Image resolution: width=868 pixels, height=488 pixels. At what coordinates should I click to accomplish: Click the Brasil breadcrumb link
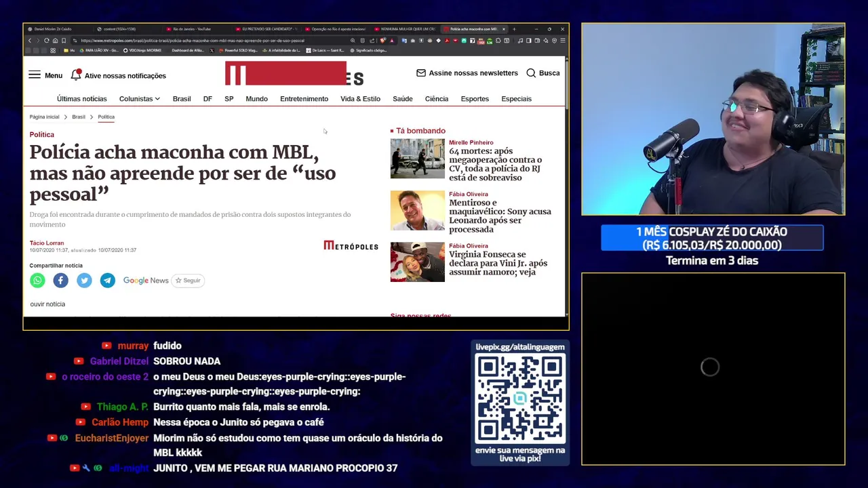[79, 117]
